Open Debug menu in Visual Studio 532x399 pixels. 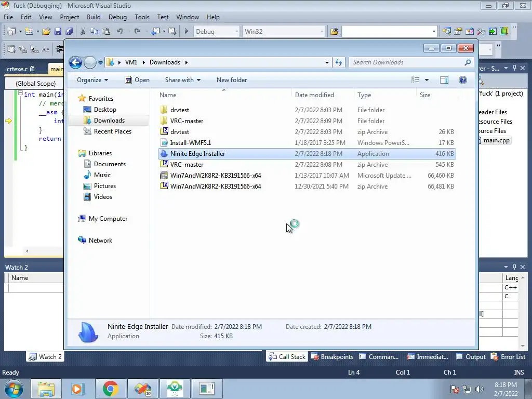pos(117,17)
